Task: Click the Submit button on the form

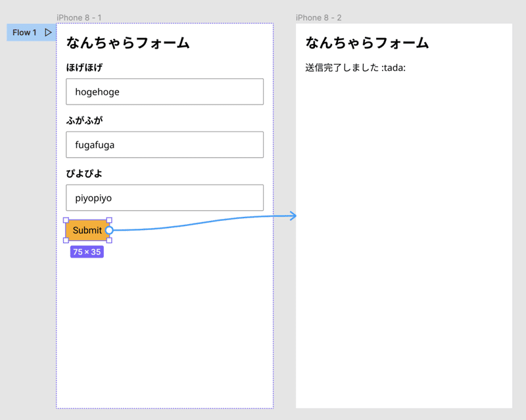Action: (87, 230)
